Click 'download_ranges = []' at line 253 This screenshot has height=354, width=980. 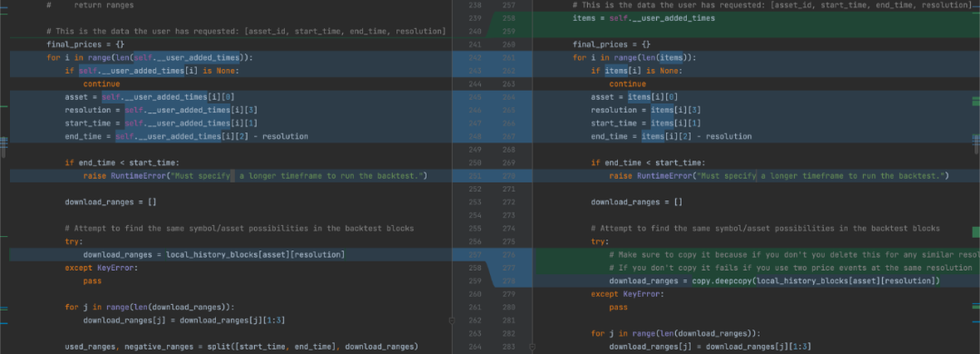[111, 202]
